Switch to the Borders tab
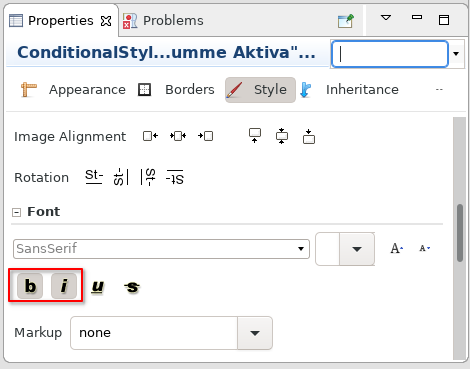The height and width of the screenshot is (369, 470). pos(177,90)
